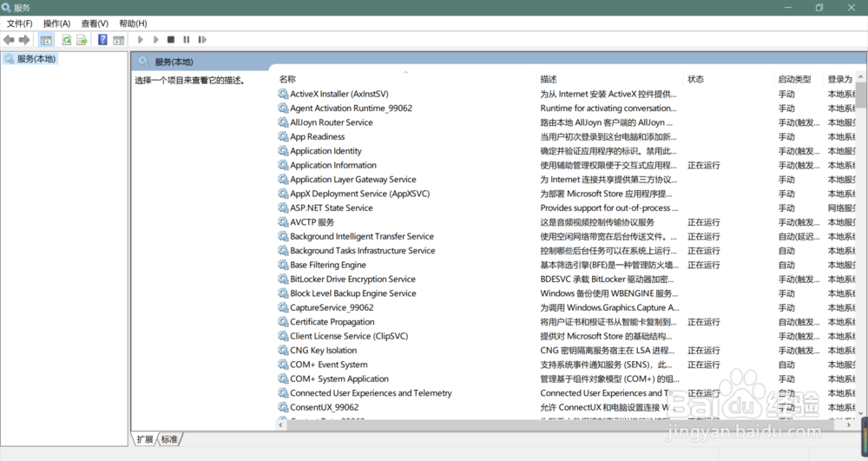Screen dimensions: 868x461
Task: Sort by the 登录为 column header
Action: (839, 79)
